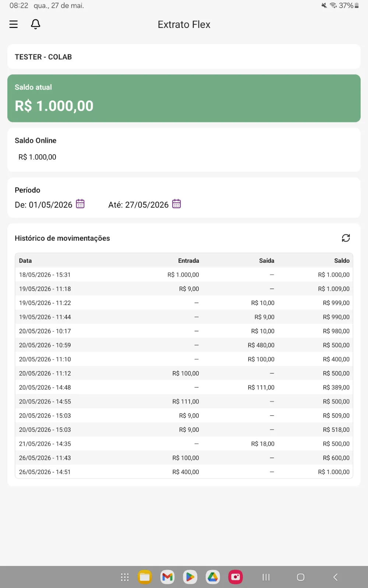The height and width of the screenshot is (588, 368).
Task: Select row 20/05/2026 - 14:55
Action: (184, 401)
